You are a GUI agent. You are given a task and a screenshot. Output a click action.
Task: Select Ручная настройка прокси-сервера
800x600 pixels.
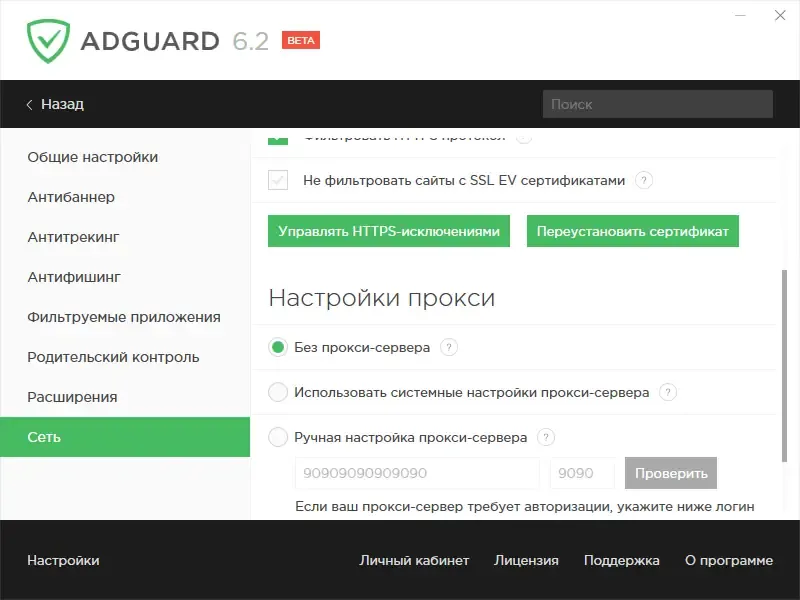coord(277,437)
